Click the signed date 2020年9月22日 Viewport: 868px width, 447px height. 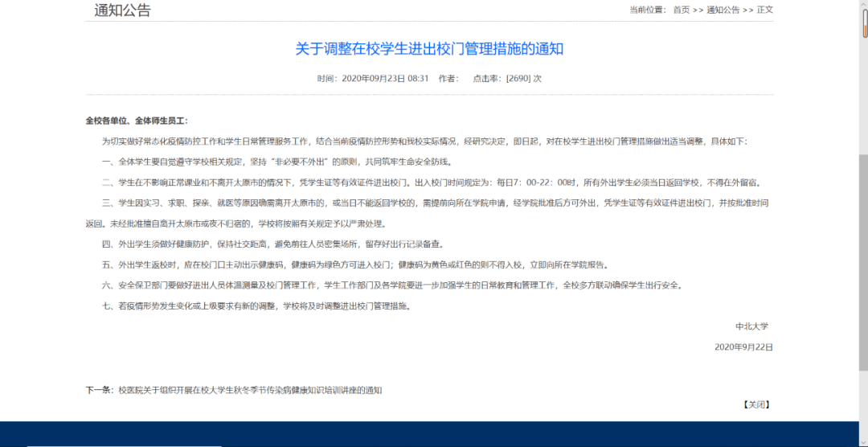point(743,347)
